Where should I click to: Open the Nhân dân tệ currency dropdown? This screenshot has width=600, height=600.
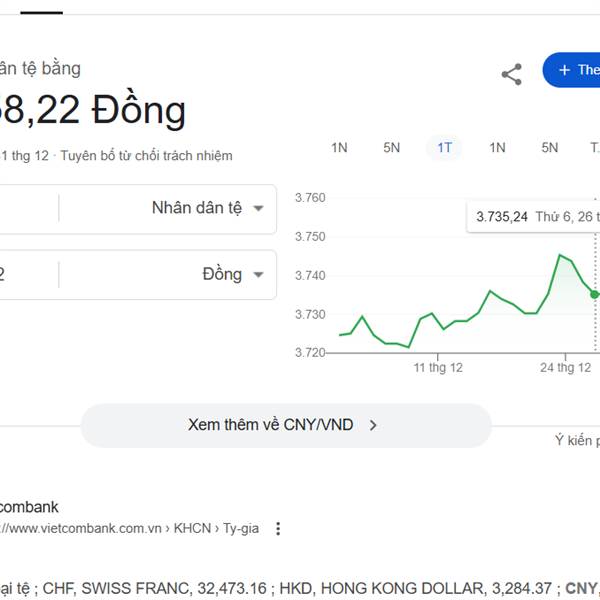click(x=208, y=209)
